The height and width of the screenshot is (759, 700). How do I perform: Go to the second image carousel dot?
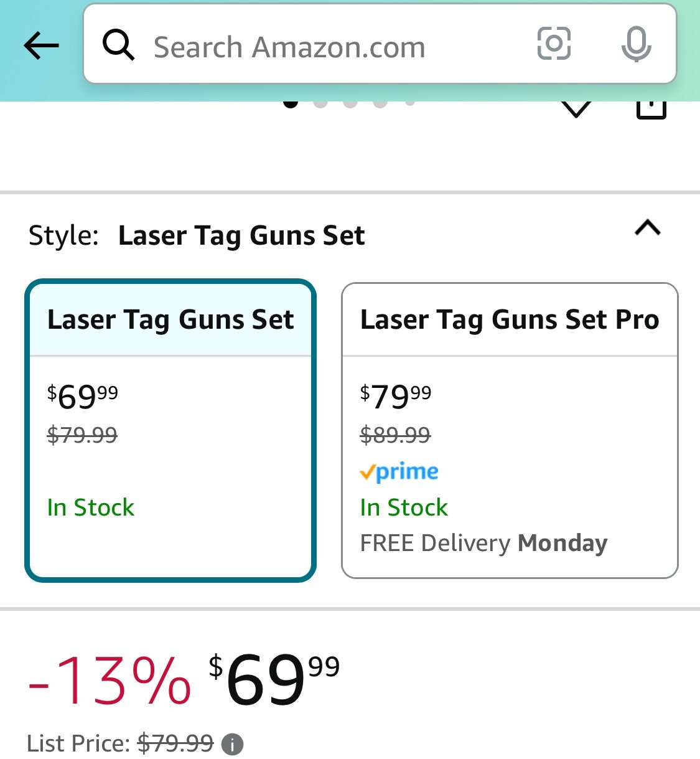pos(320,103)
